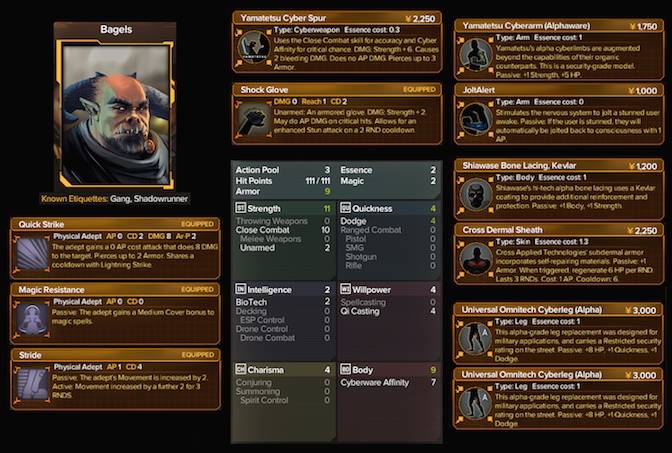
Task: Click the JoltAlert arm implant icon
Action: coord(476,120)
